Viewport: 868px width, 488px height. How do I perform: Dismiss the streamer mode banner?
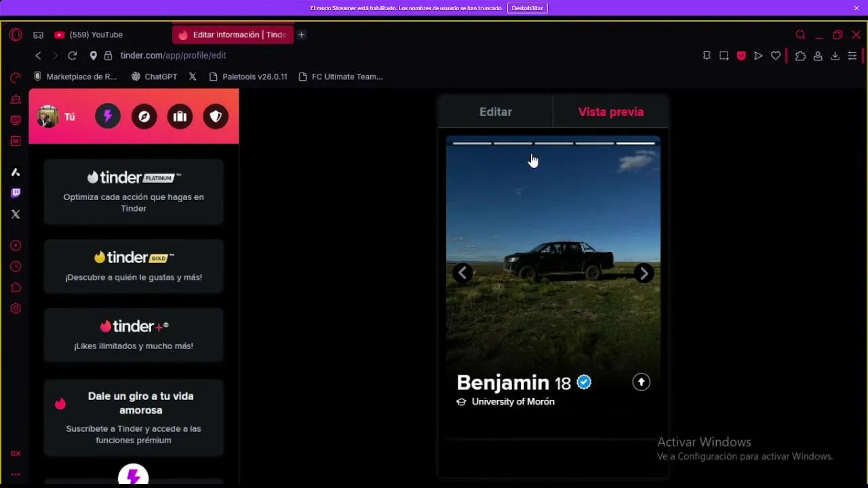pyautogui.click(x=856, y=8)
